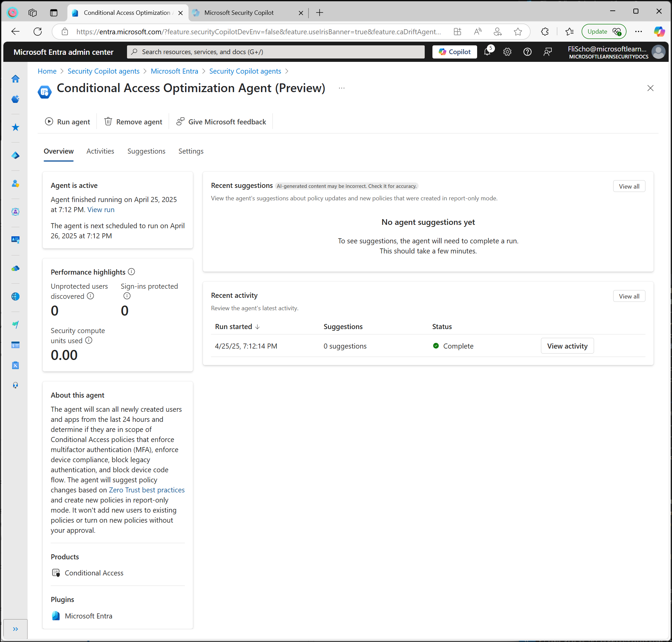Click the View activity button
672x642 pixels.
567,346
